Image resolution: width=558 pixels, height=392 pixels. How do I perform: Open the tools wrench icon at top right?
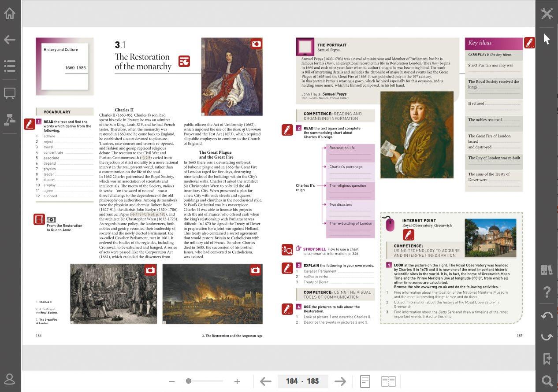coord(547,13)
